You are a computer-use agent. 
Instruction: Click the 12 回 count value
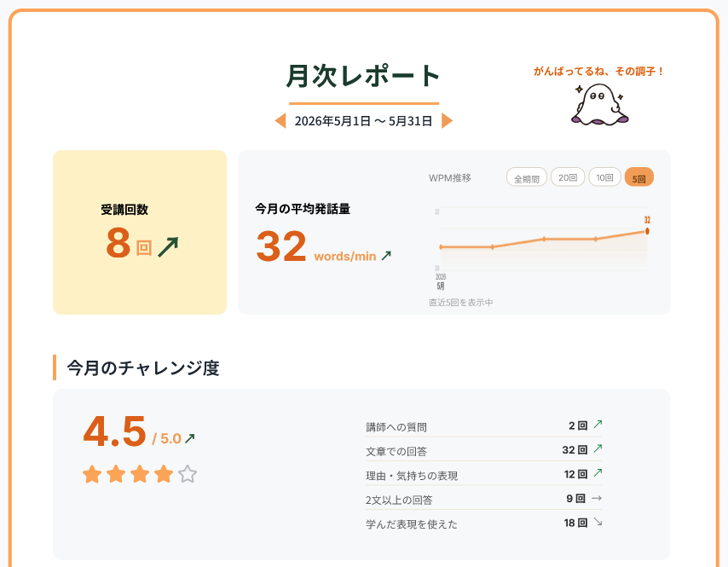pyautogui.click(x=575, y=474)
